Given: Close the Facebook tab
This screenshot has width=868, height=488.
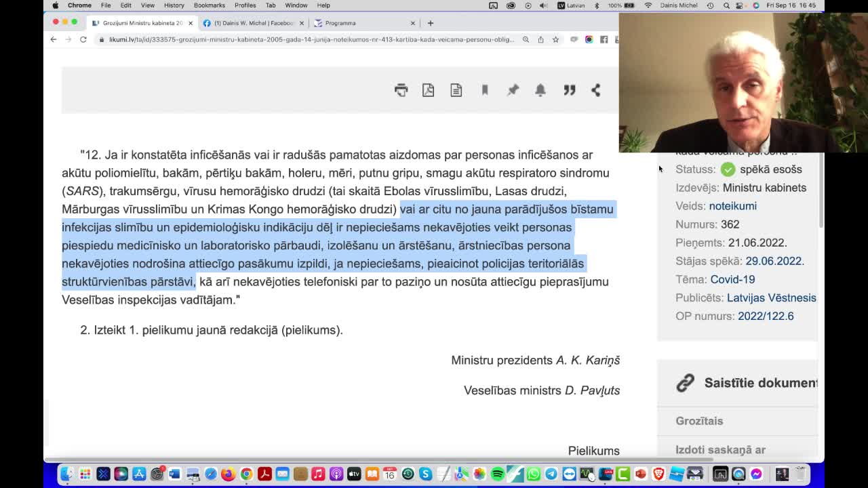Looking at the screenshot, I should point(301,23).
